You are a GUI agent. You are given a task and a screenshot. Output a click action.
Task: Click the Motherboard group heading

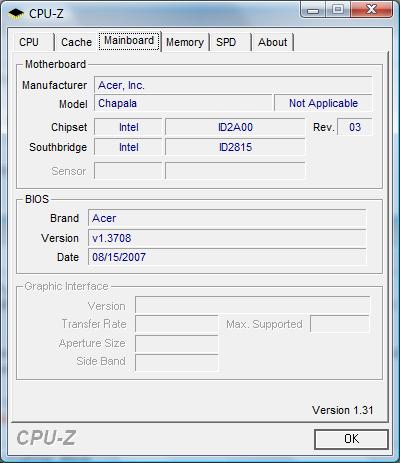click(56, 64)
